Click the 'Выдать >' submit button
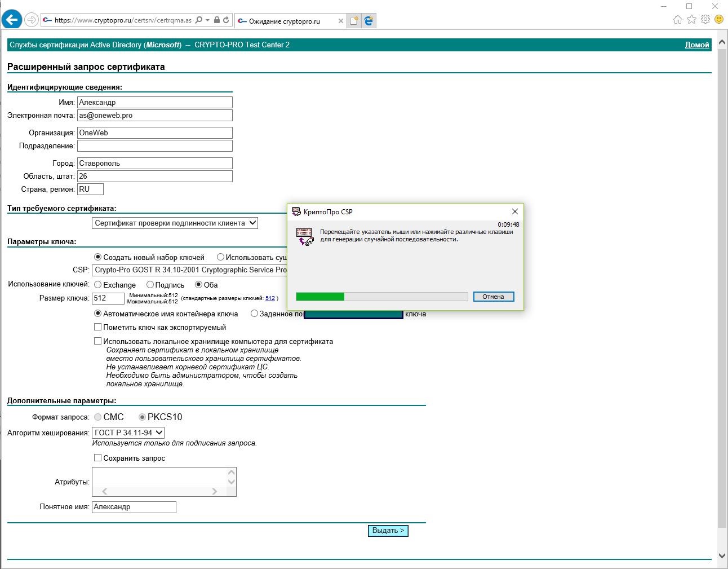This screenshot has width=728, height=569. click(388, 531)
